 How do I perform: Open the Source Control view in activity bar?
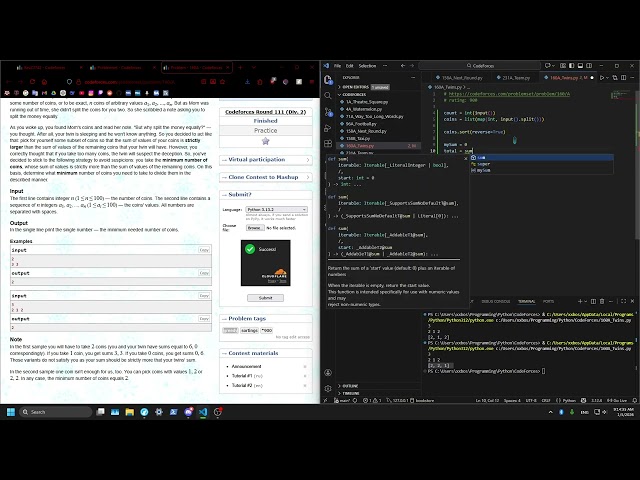point(328,112)
